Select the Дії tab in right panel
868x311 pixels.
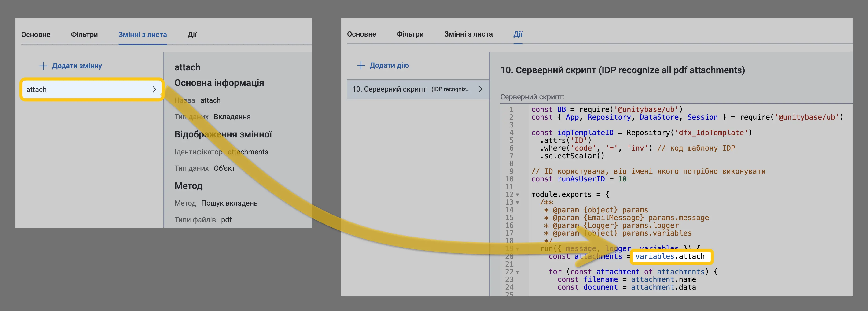(518, 34)
